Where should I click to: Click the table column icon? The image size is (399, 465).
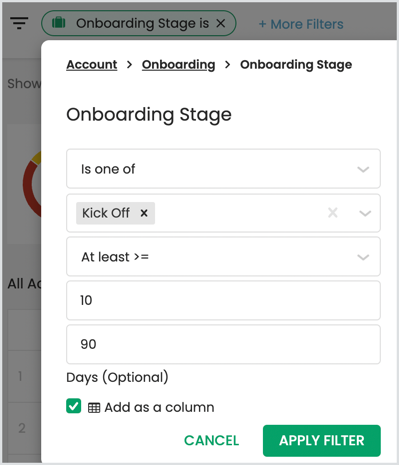pos(94,407)
